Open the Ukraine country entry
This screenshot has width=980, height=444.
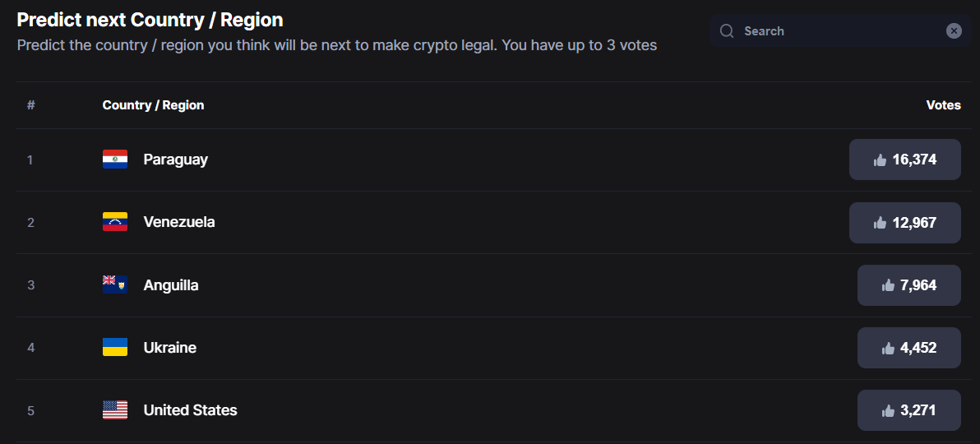[170, 348]
